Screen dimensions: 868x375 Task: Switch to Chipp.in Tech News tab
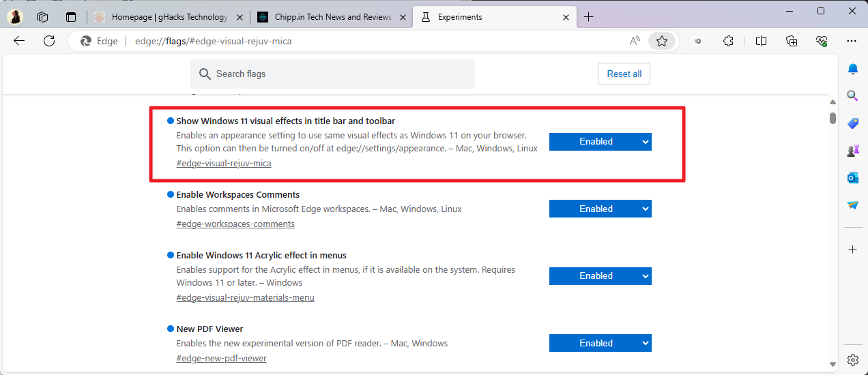[331, 17]
